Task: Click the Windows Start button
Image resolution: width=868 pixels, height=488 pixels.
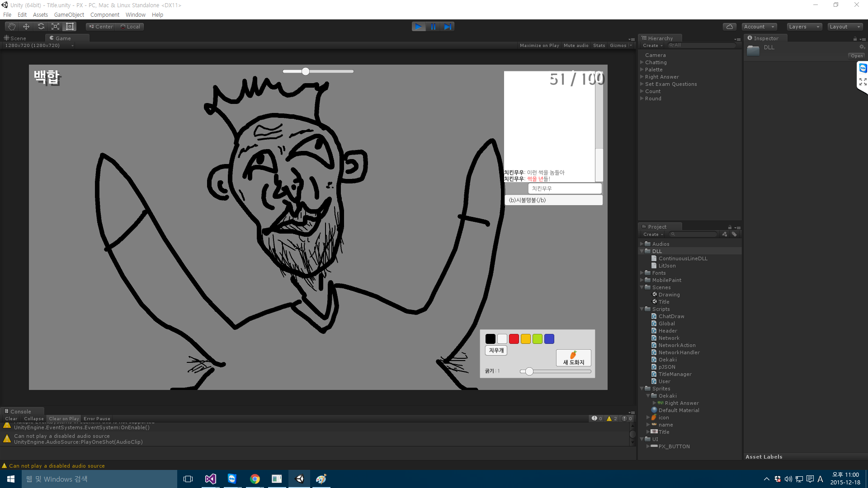Action: pos(11,479)
